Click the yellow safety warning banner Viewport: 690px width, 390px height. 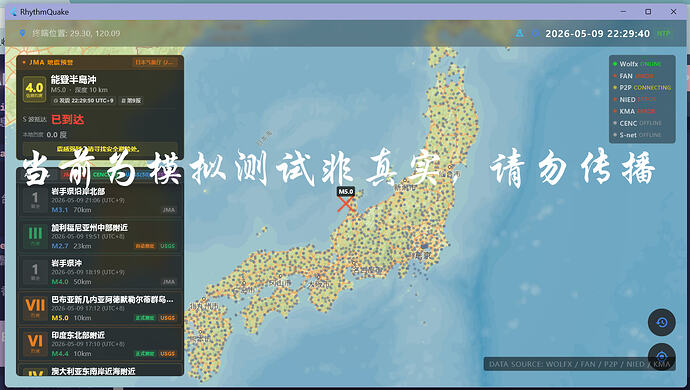pos(100,149)
